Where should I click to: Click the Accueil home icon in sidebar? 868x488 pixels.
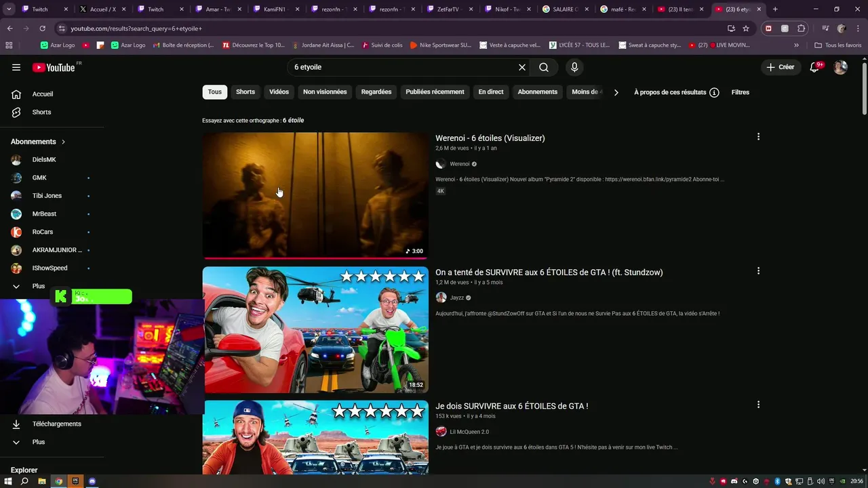[x=16, y=94]
